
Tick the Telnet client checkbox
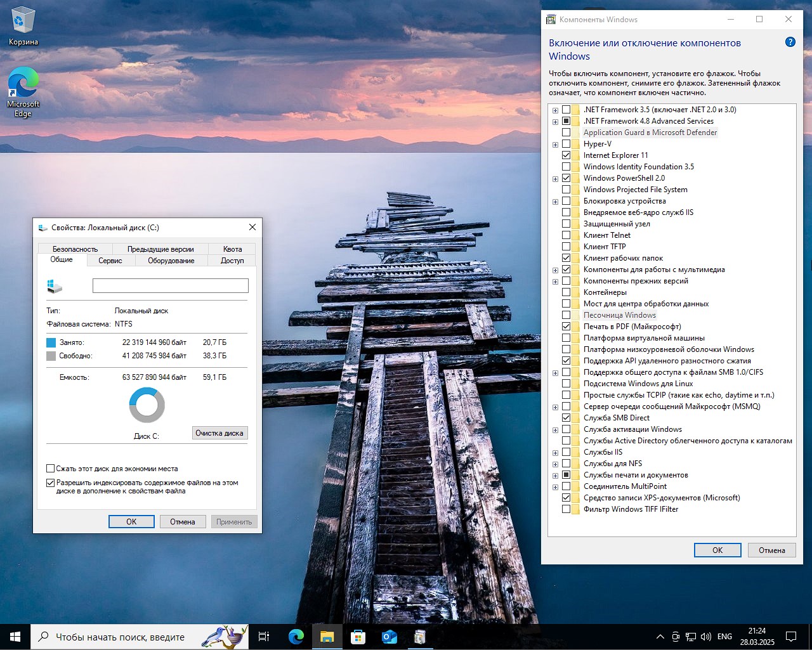click(566, 235)
